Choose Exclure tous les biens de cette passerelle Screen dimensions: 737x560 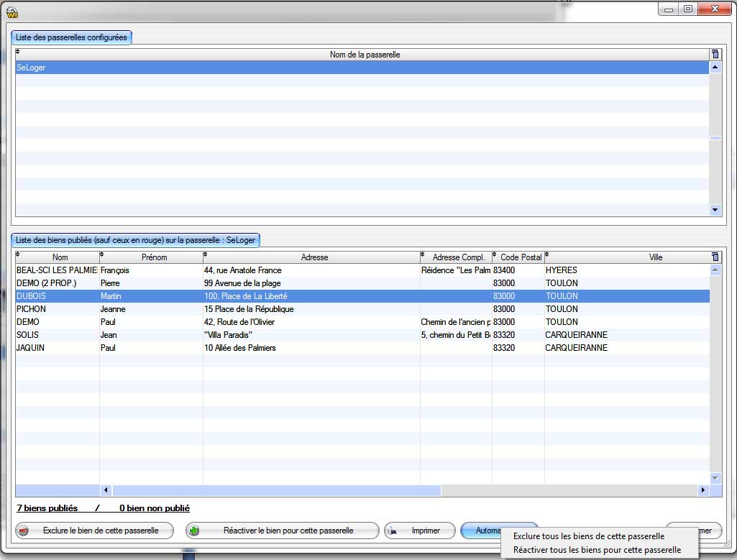pos(588,536)
